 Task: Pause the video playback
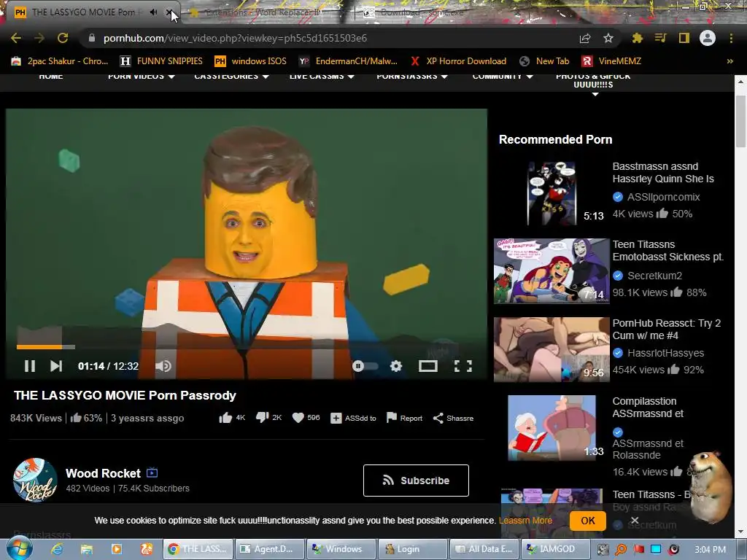(x=29, y=366)
